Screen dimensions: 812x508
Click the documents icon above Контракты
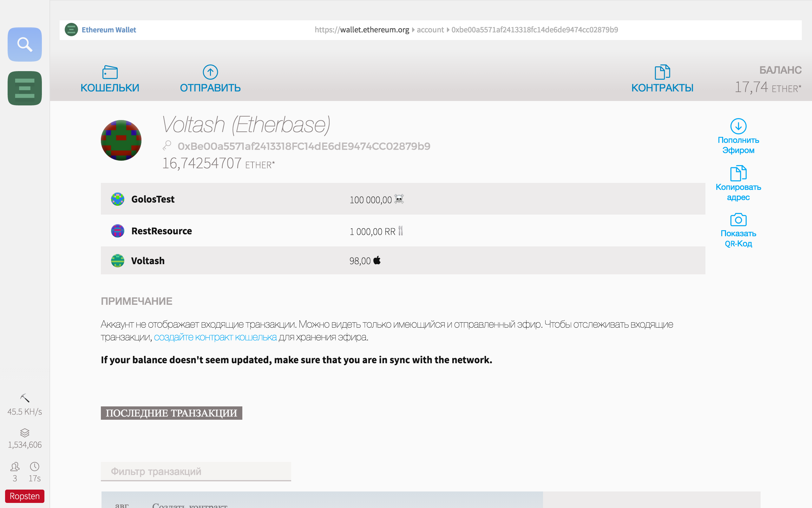[662, 72]
